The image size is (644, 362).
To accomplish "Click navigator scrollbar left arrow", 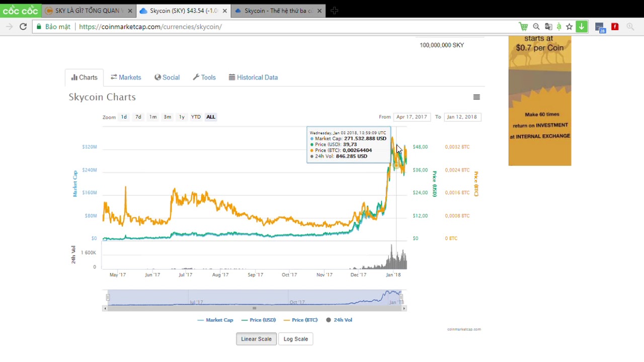I will click(105, 308).
